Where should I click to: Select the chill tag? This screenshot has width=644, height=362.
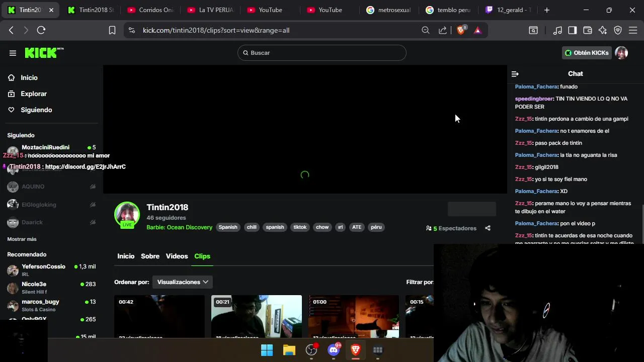click(x=252, y=227)
